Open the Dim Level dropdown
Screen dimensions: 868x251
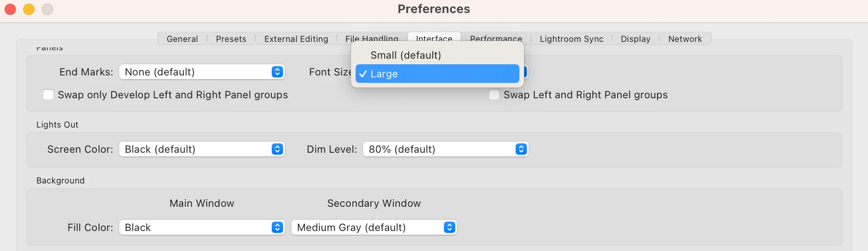click(x=445, y=149)
